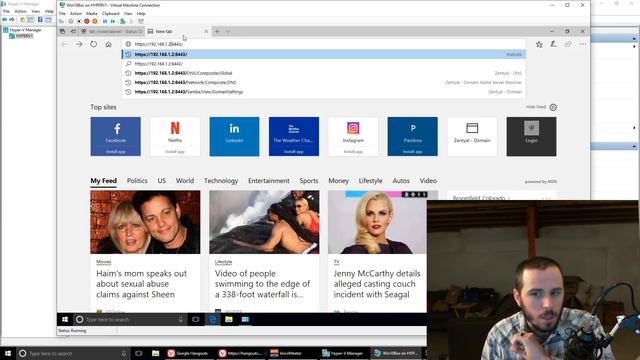640x360 pixels.
Task: Open the Login top site tile
Action: pyautogui.click(x=531, y=136)
